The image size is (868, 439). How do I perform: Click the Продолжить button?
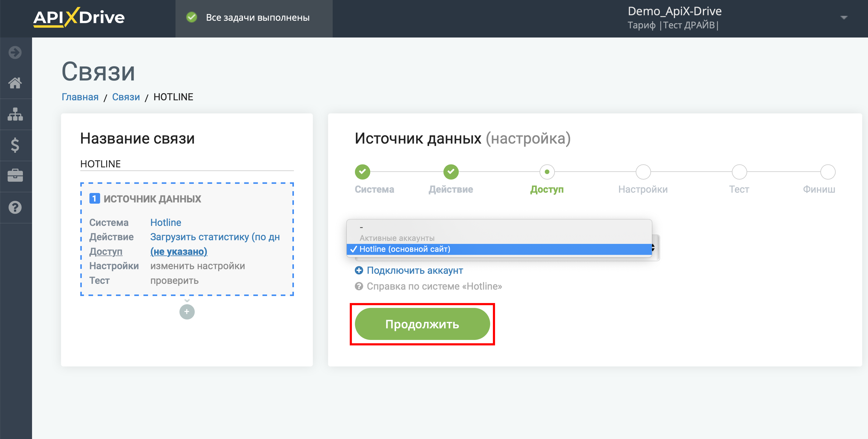click(422, 324)
